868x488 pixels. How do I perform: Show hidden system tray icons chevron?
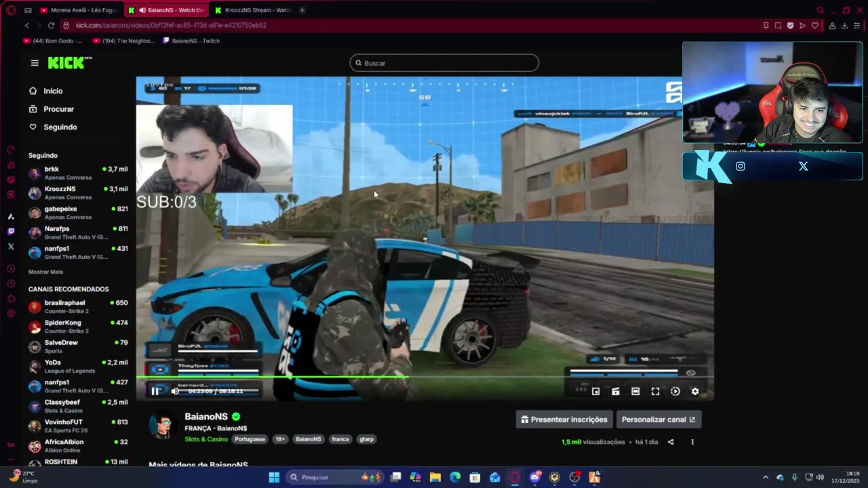pyautogui.click(x=766, y=477)
